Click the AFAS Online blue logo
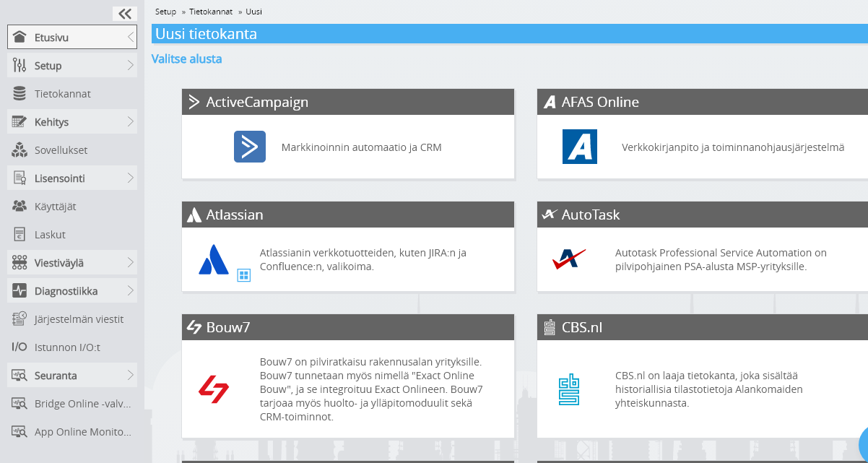The width and height of the screenshot is (868, 463). tap(580, 147)
